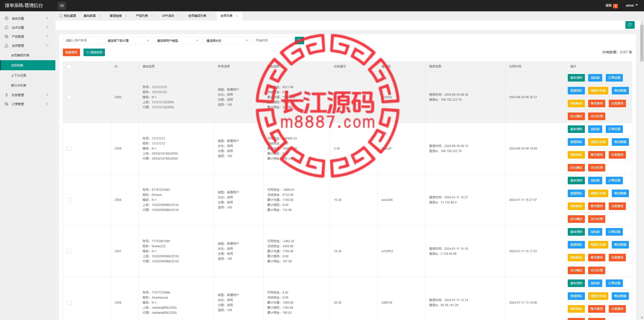Click 设为测试 for member 2559
The width and height of the screenshot is (644, 320).
576,168
